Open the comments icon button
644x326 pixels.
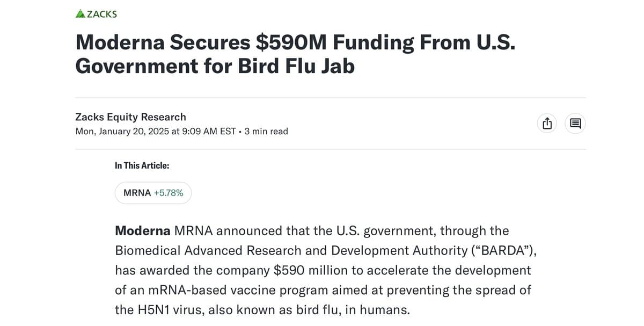575,124
